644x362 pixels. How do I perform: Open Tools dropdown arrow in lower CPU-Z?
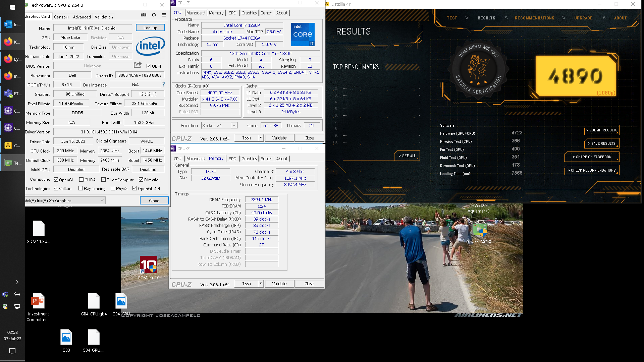pos(261,284)
